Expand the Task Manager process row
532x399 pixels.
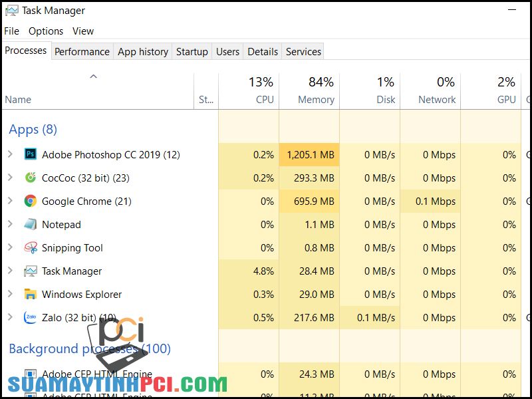[x=10, y=271]
